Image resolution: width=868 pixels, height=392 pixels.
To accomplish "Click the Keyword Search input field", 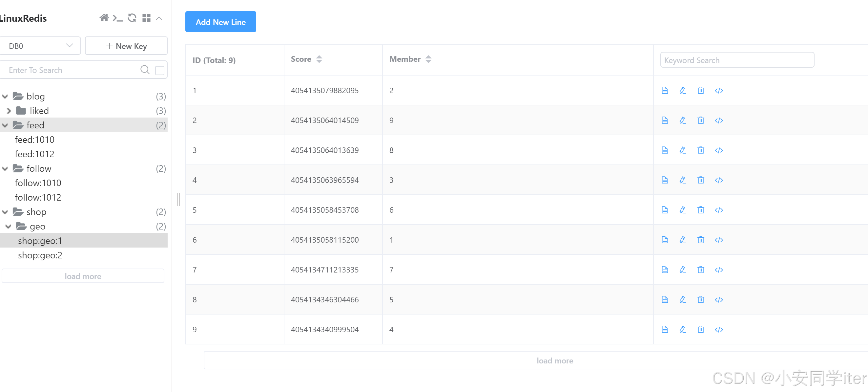I will tap(737, 60).
